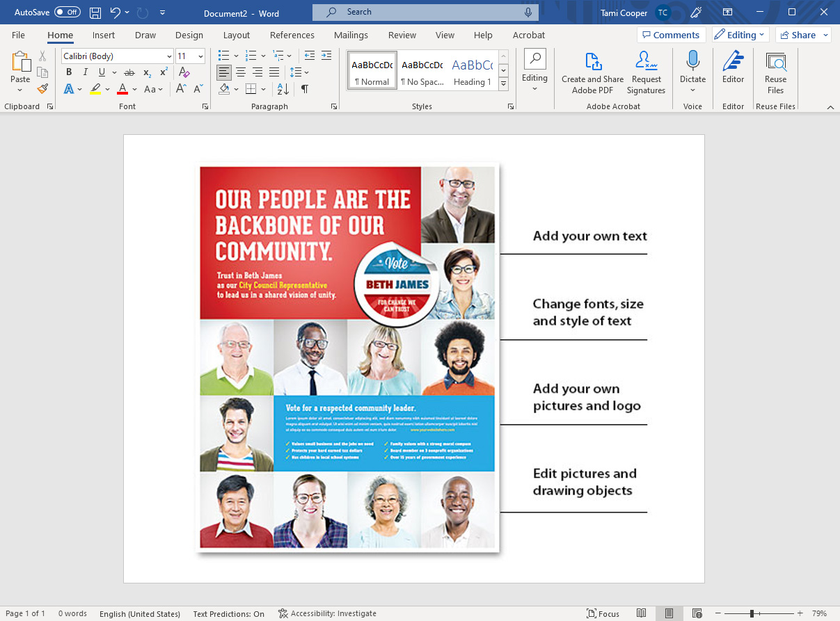
Task: Switch to the Design ribbon tab
Action: click(x=189, y=35)
